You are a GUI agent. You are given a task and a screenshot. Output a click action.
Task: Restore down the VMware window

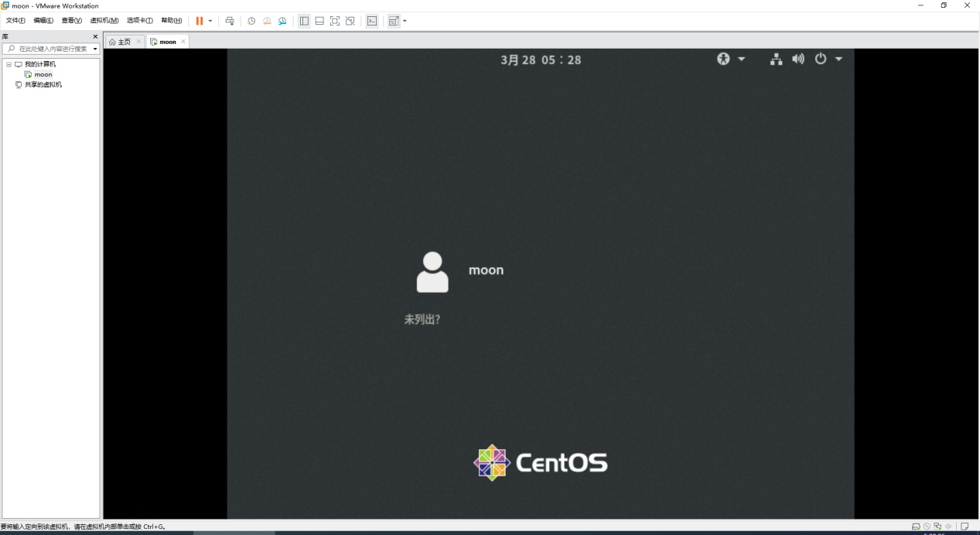click(x=944, y=5)
